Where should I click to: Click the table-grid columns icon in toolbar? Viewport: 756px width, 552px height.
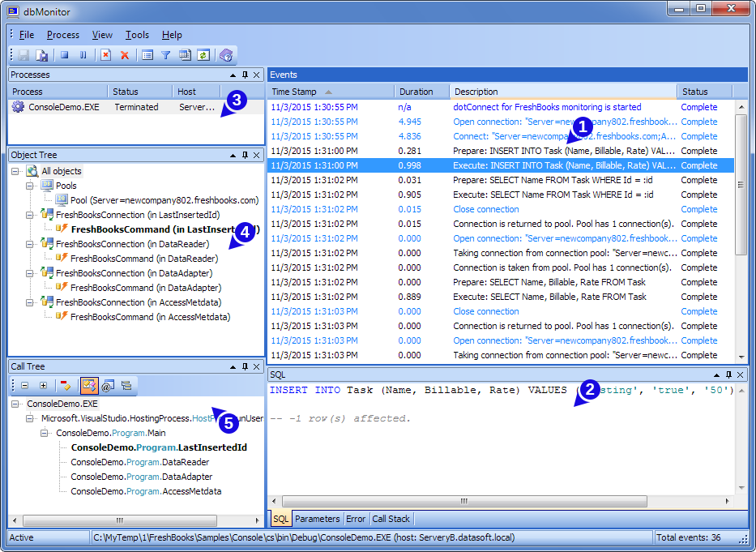[185, 55]
